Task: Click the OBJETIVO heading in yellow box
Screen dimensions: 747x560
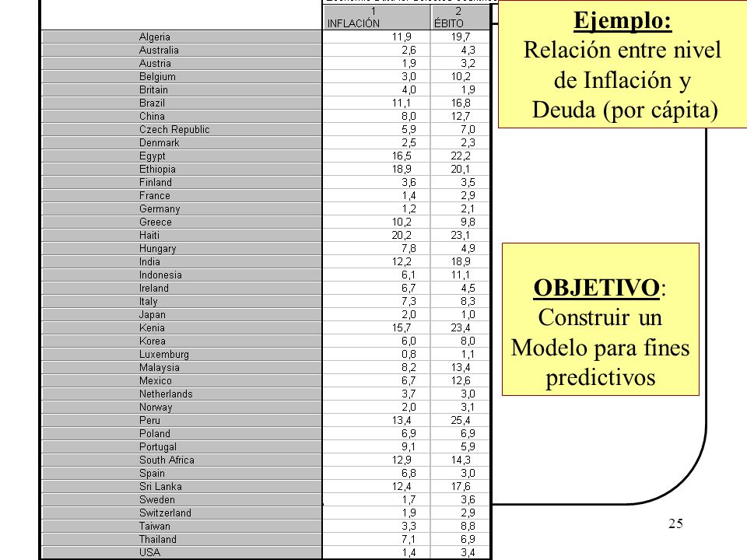Action: [597, 288]
